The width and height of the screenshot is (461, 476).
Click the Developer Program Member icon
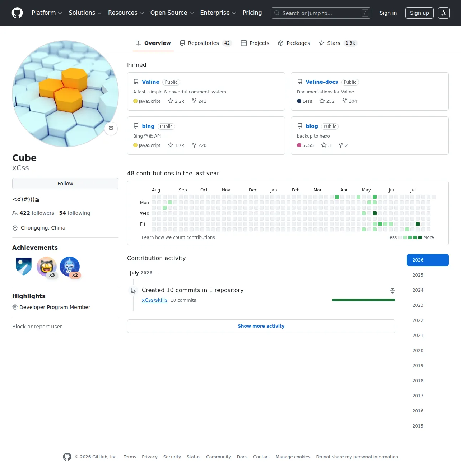[15, 307]
